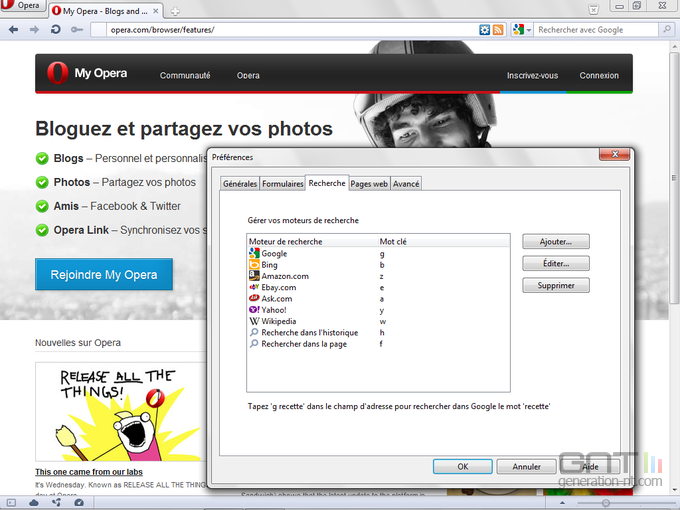Click the Annuler button

point(526,467)
